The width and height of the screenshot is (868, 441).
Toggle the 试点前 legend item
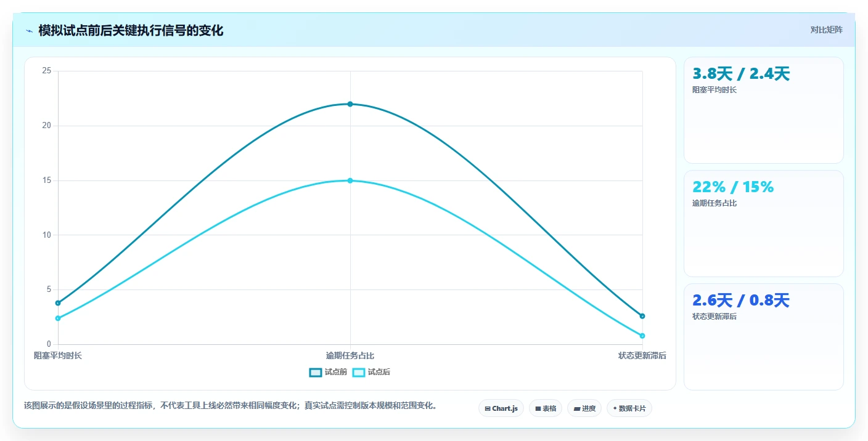(x=328, y=372)
